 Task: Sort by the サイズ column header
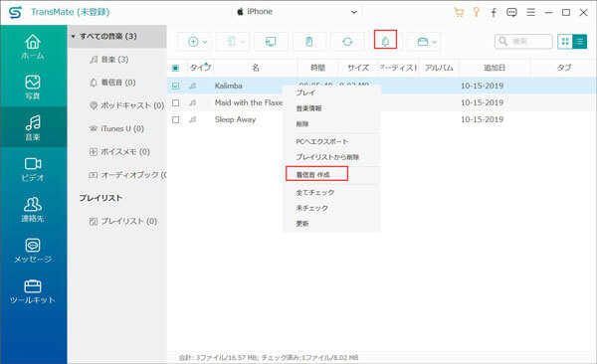(358, 68)
